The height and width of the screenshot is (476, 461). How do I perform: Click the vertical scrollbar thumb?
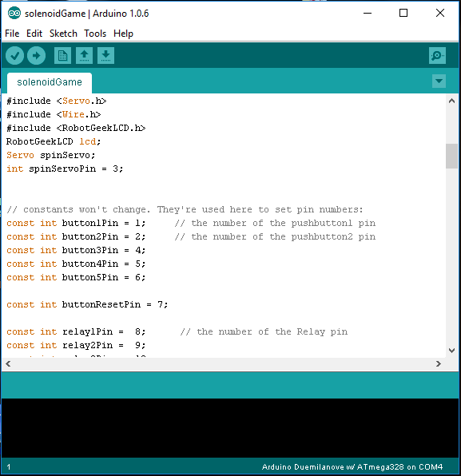tap(451, 156)
